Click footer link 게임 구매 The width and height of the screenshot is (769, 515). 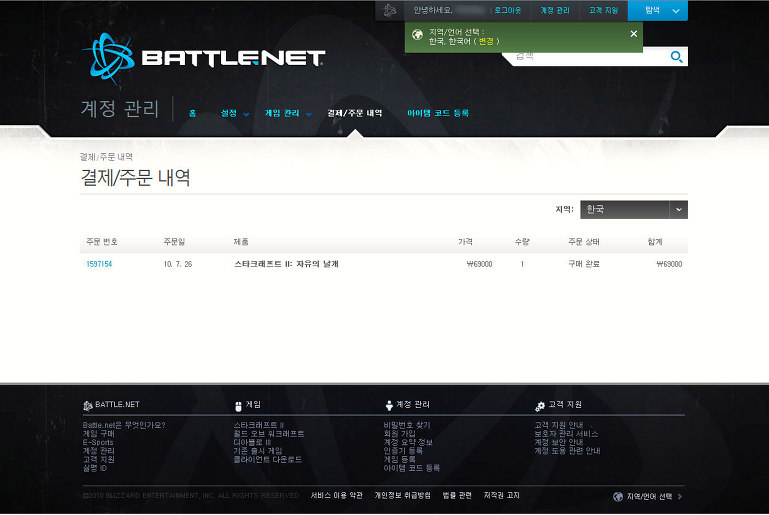click(x=99, y=434)
